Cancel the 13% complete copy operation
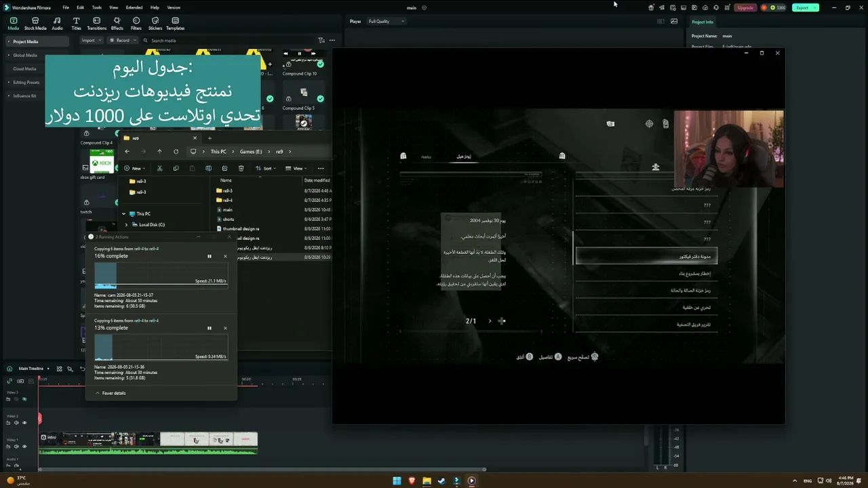 coord(225,328)
